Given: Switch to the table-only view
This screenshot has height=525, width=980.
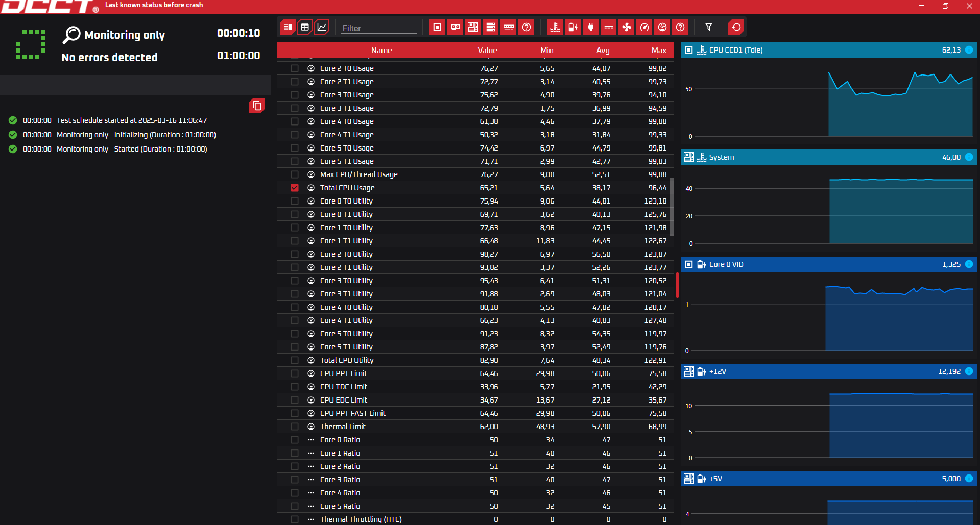Looking at the screenshot, I should tap(305, 27).
